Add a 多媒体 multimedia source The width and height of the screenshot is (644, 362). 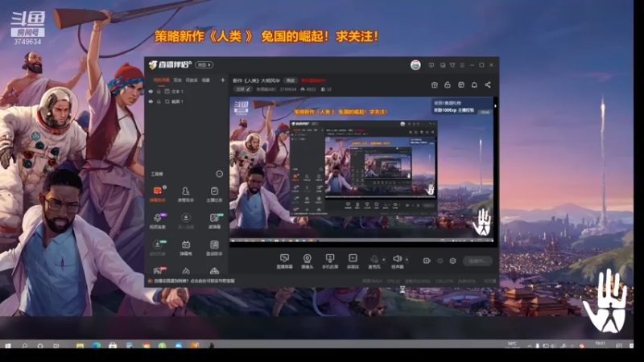[353, 261]
